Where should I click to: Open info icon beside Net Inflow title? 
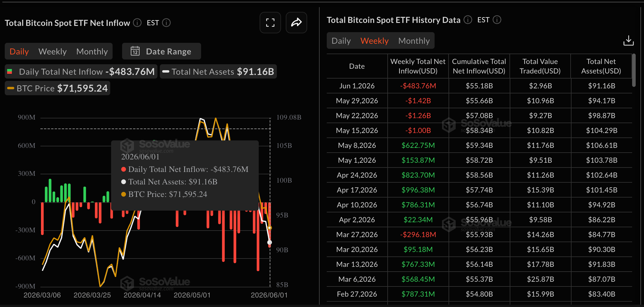coord(137,23)
